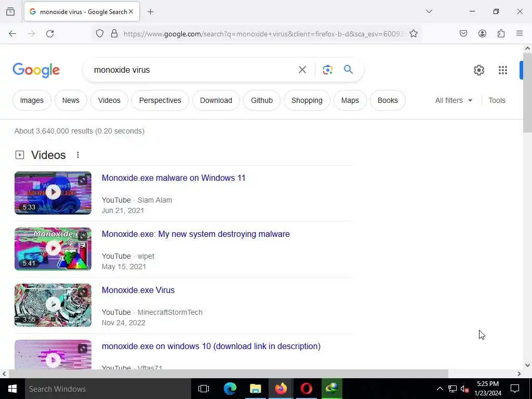
Task: Open the green globe taskbar application
Action: tap(332, 389)
